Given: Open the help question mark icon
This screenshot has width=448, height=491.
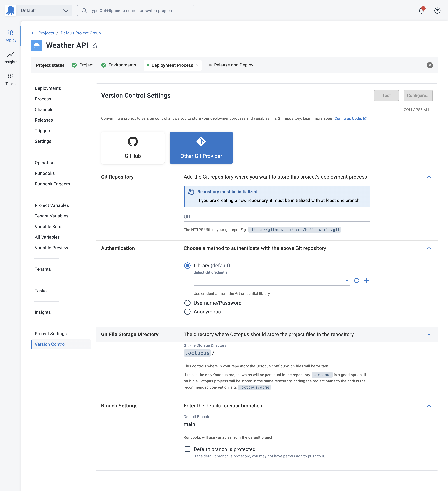Looking at the screenshot, I should 437,10.
